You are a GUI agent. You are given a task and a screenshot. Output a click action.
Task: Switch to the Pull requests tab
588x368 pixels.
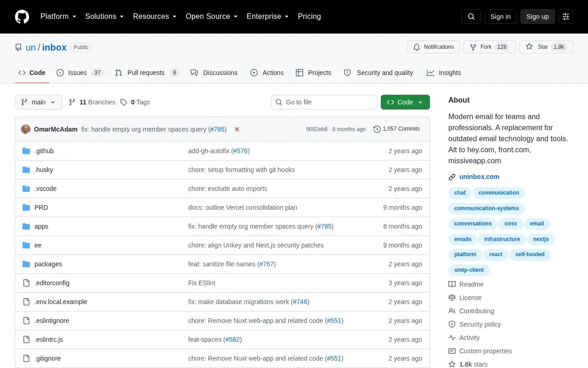(147, 73)
